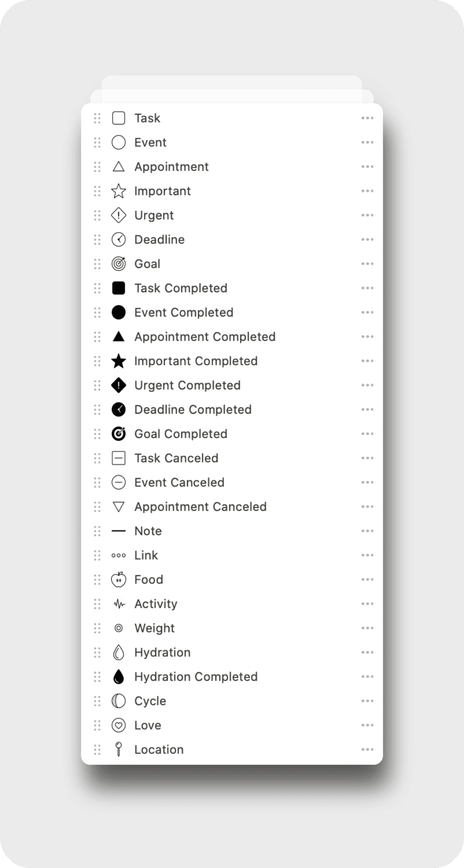The height and width of the screenshot is (868, 464).
Task: Click the Weight label
Action: point(154,628)
